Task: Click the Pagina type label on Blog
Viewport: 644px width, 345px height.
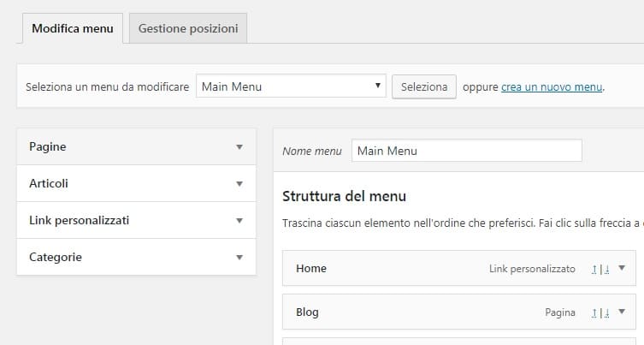Action: click(560, 313)
